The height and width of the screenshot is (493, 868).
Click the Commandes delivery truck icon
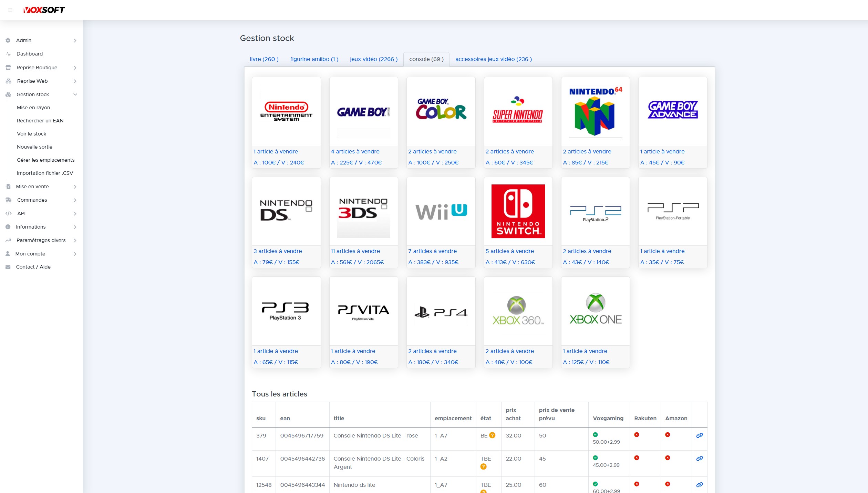tap(8, 200)
